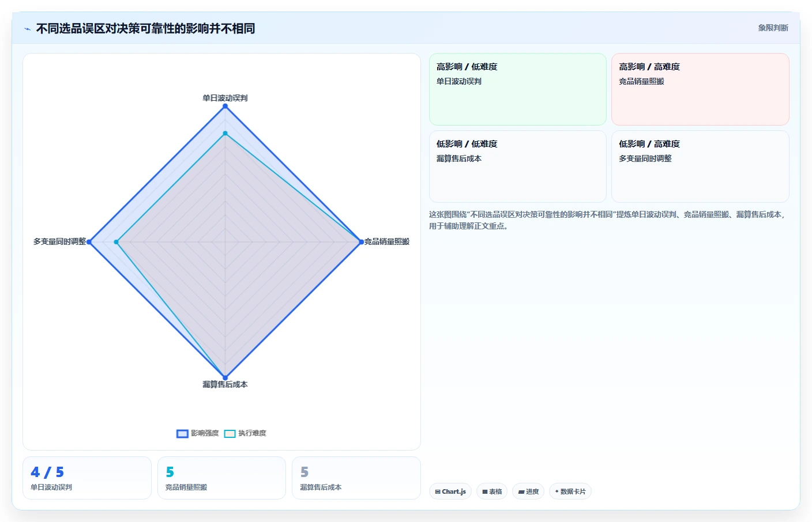The width and height of the screenshot is (812, 522).
Task: Click the chart title 不同选品误区对决策可靠性的影响并不相同
Action: pos(145,28)
